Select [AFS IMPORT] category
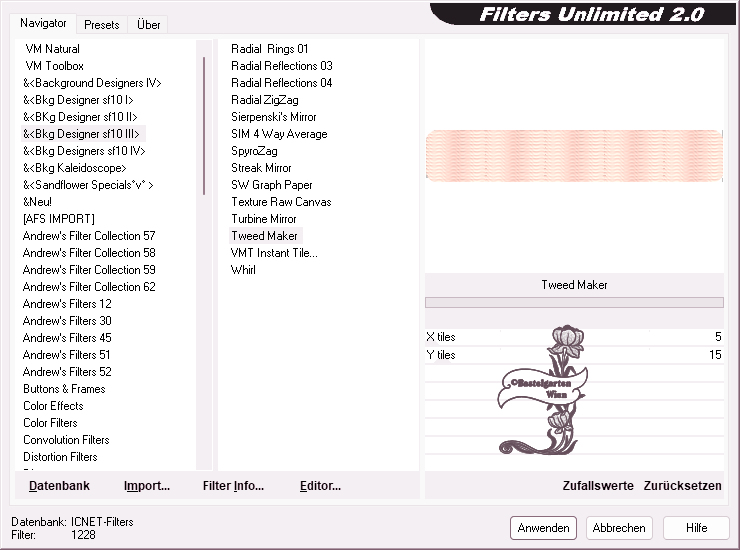This screenshot has width=740, height=550. pos(59,219)
